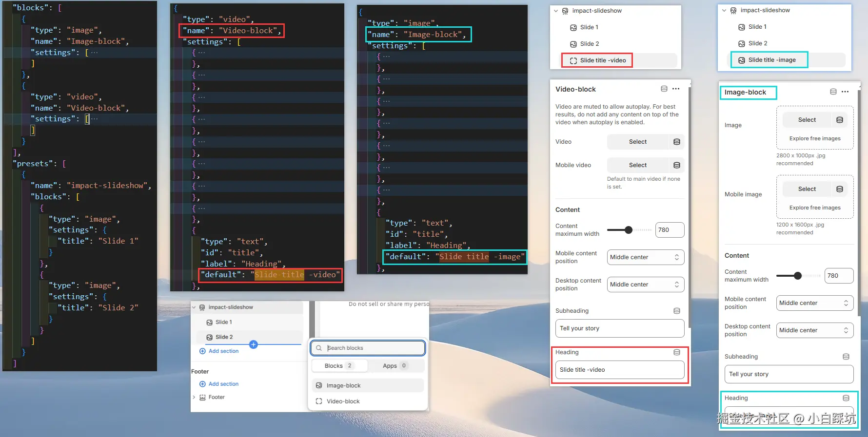Click the section icon beside impact-slideshow above Slide title -video
This screenshot has width=868, height=437.
[565, 11]
